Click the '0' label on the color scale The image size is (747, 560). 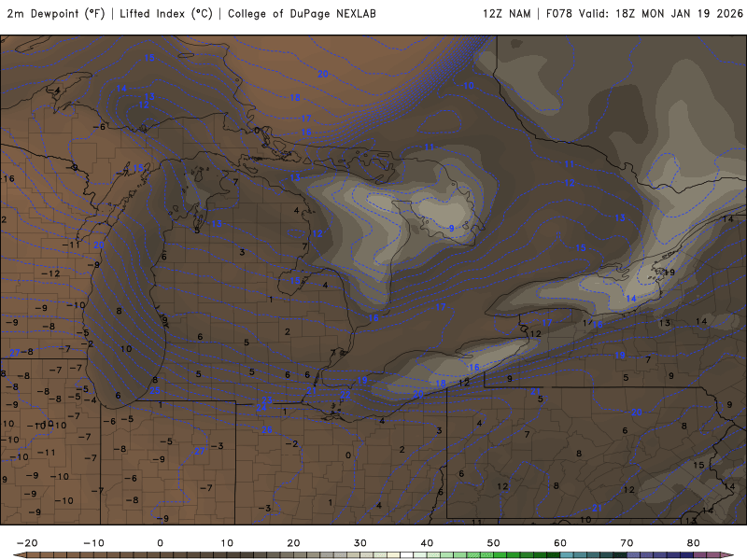coord(160,543)
